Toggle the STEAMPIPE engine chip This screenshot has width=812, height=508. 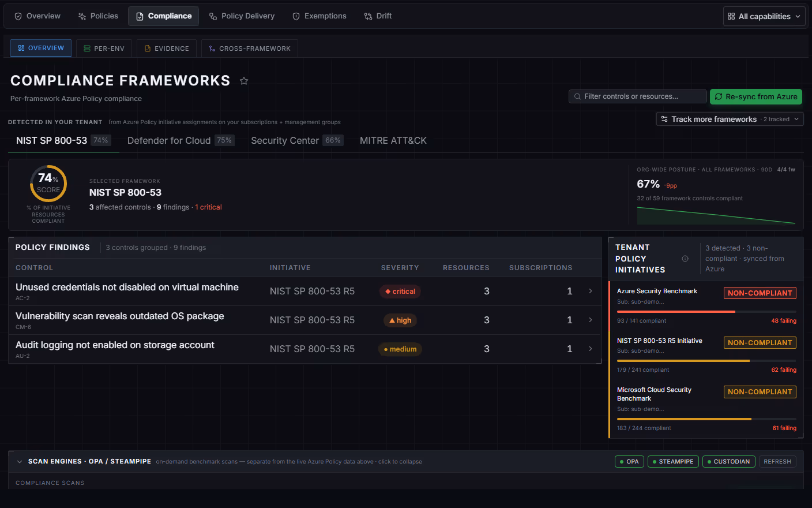coord(673,462)
